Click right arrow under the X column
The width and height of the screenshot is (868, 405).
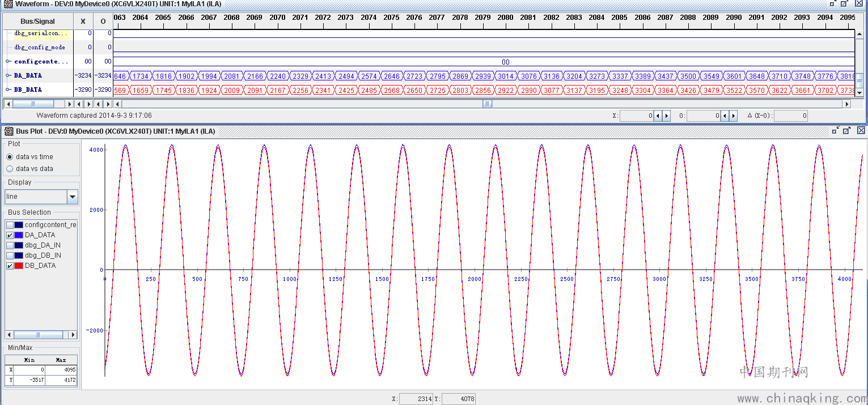88,104
